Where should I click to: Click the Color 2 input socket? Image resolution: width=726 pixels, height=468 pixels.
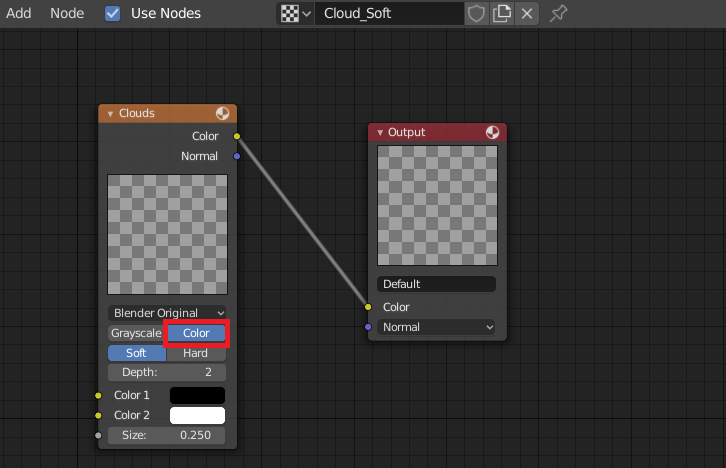pyautogui.click(x=98, y=415)
